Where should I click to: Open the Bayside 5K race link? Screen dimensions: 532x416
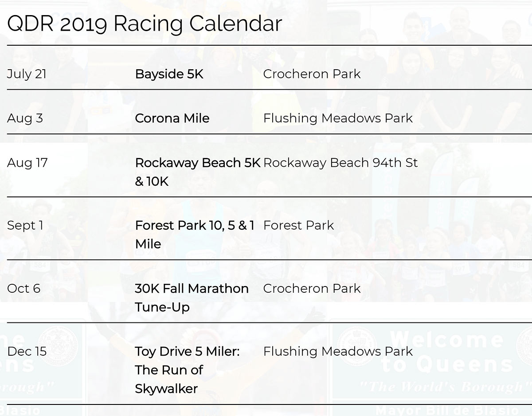coord(169,74)
